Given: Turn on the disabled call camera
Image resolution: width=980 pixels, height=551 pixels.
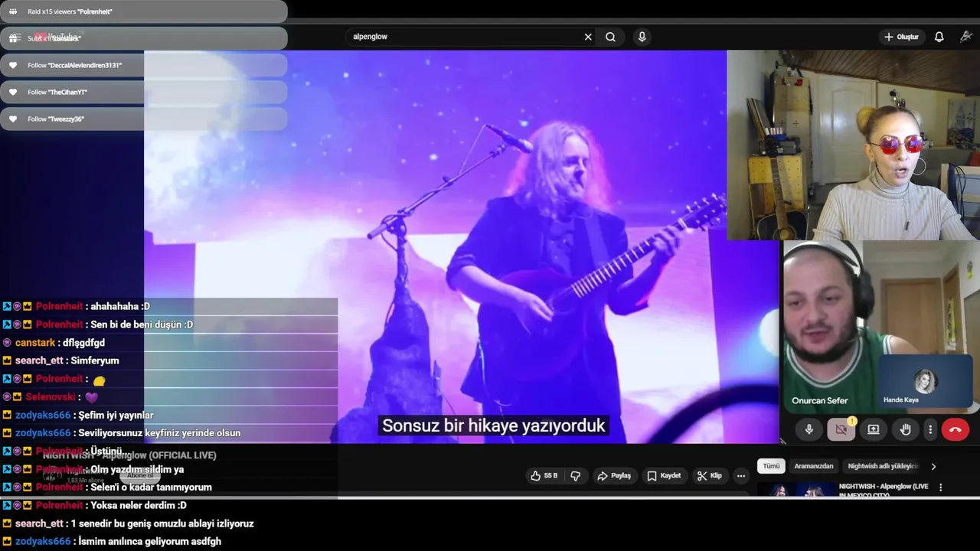Looking at the screenshot, I should (841, 429).
